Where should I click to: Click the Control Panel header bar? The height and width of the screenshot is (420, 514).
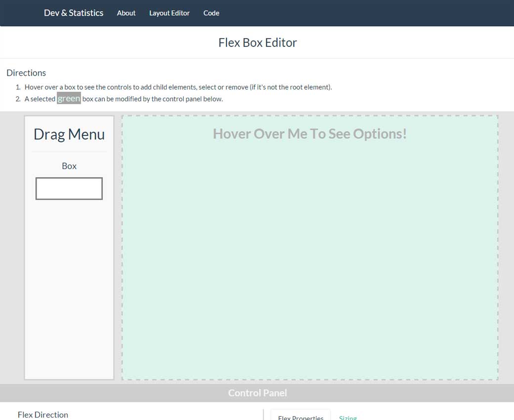click(x=257, y=393)
